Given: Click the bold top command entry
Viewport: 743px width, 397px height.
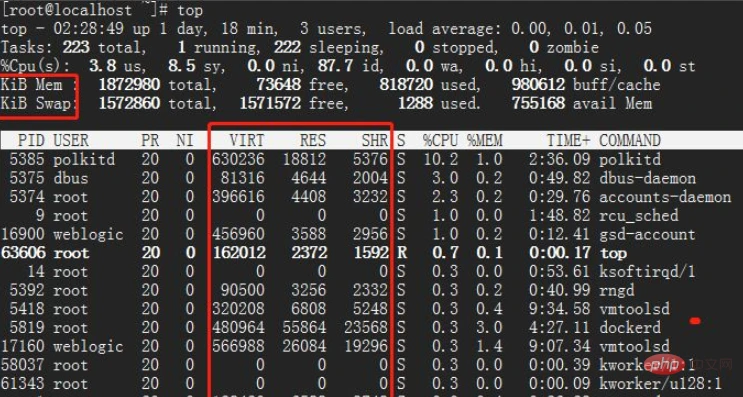Looking at the screenshot, I should pyautogui.click(x=613, y=253).
